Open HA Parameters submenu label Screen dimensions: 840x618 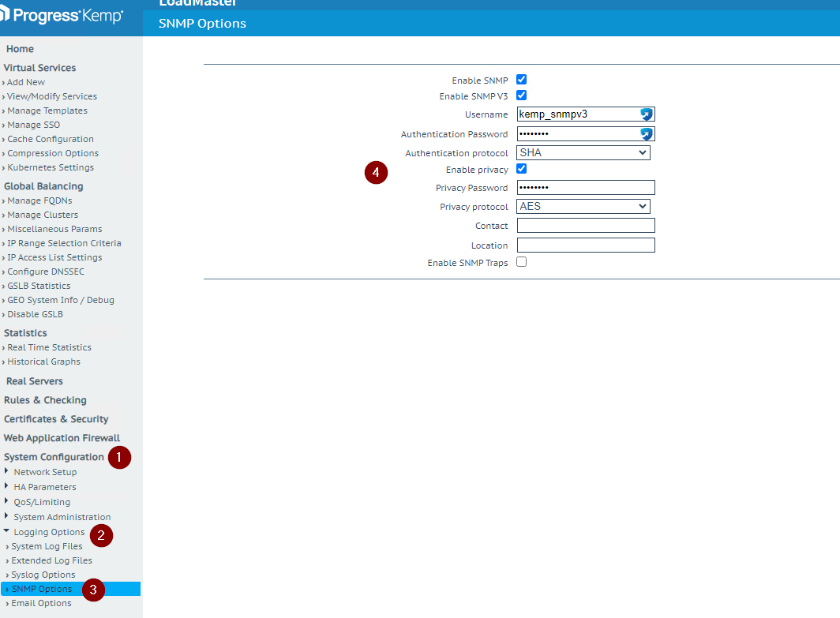[x=45, y=487]
